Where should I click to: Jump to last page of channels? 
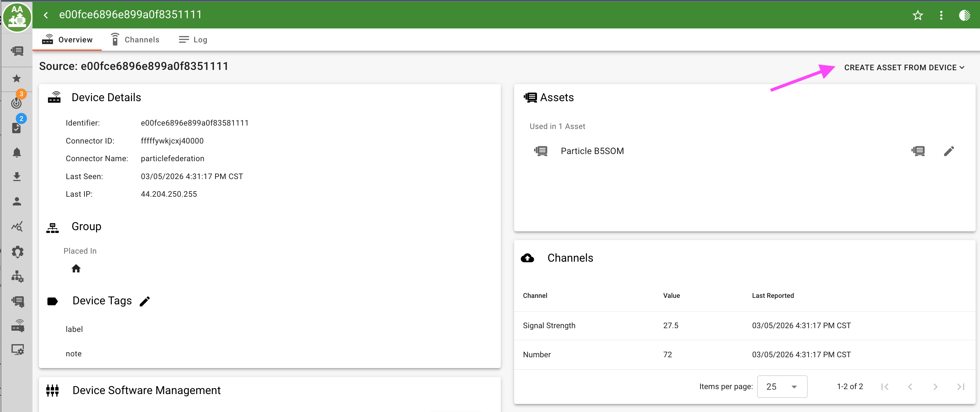tap(961, 387)
